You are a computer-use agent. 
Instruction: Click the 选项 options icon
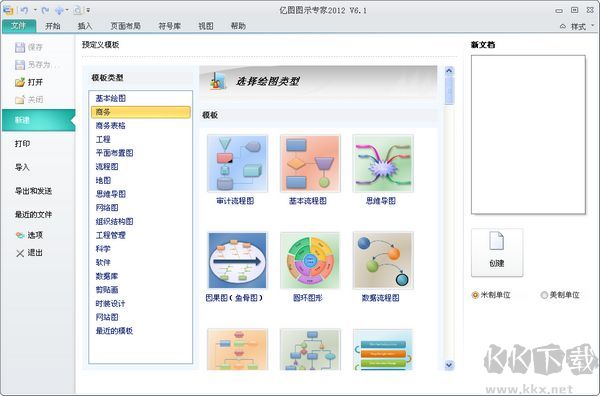(x=20, y=235)
